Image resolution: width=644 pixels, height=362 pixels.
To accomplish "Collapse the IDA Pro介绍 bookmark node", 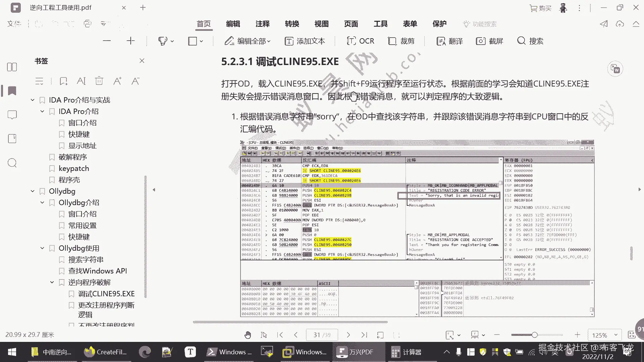I will pyautogui.click(x=42, y=112).
